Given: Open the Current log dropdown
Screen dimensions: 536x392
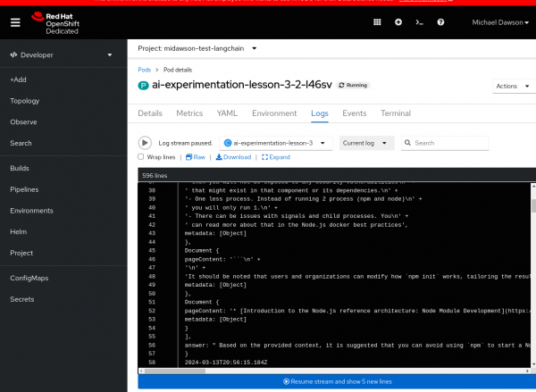Looking at the screenshot, I should click(x=366, y=143).
